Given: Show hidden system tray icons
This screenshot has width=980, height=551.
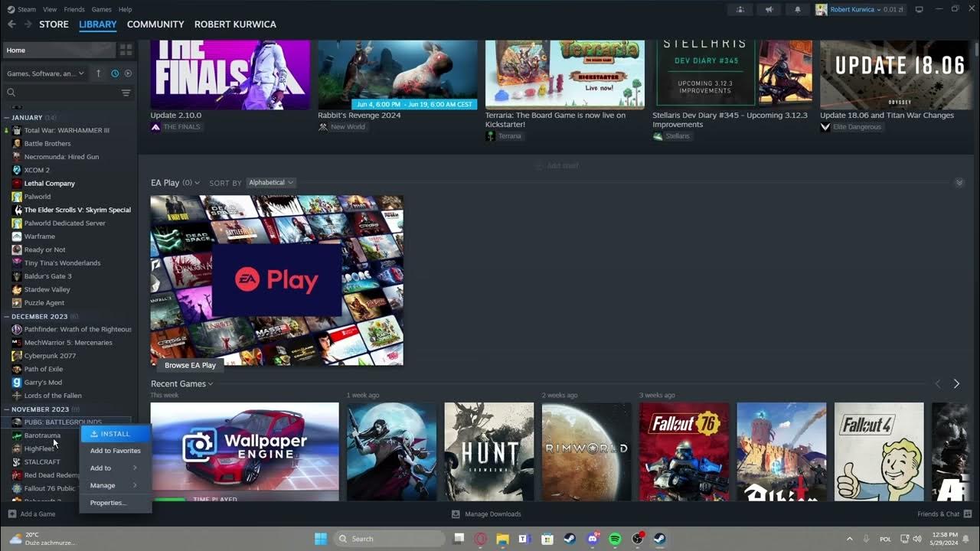Looking at the screenshot, I should 849,539.
